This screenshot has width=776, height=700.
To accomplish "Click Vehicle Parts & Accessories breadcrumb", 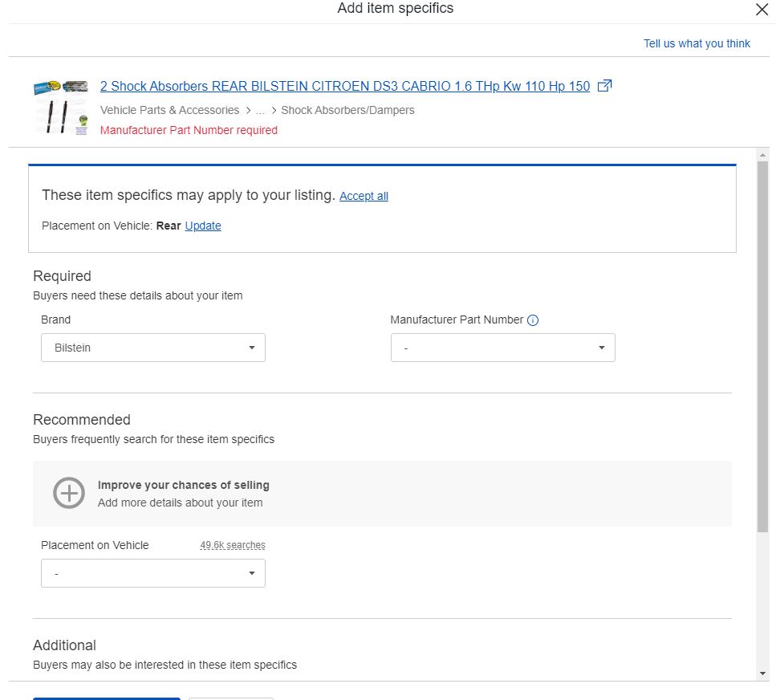I will [170, 110].
